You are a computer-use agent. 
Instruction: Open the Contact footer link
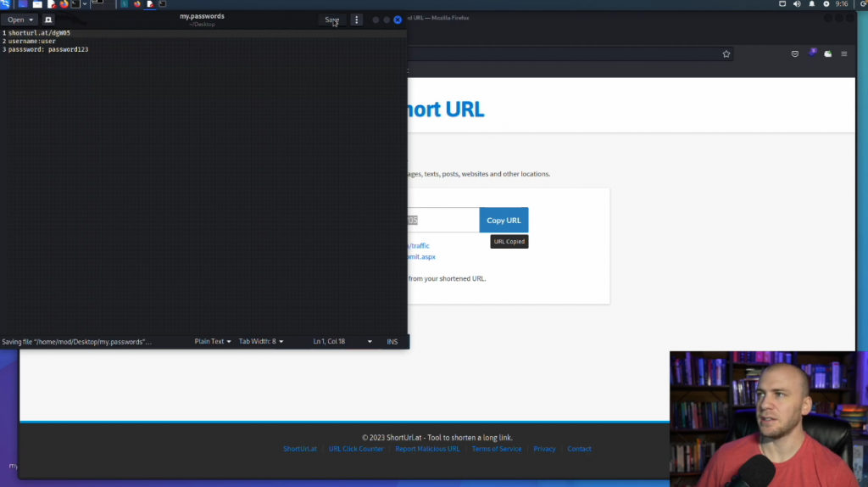click(x=579, y=449)
